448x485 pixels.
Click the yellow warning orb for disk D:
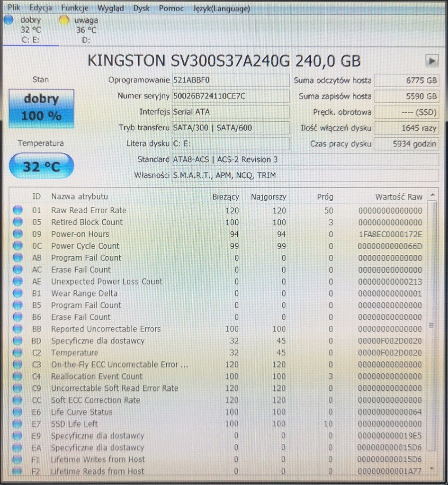coord(64,20)
